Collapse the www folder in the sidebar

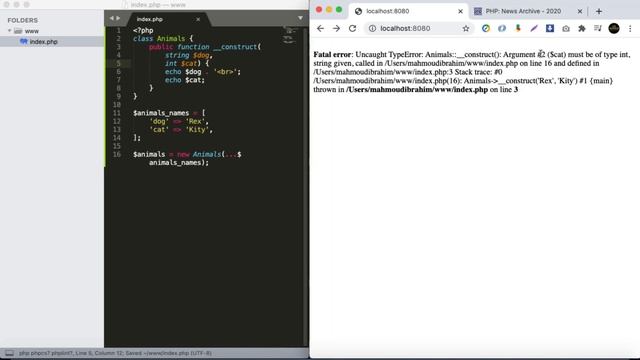point(9,31)
